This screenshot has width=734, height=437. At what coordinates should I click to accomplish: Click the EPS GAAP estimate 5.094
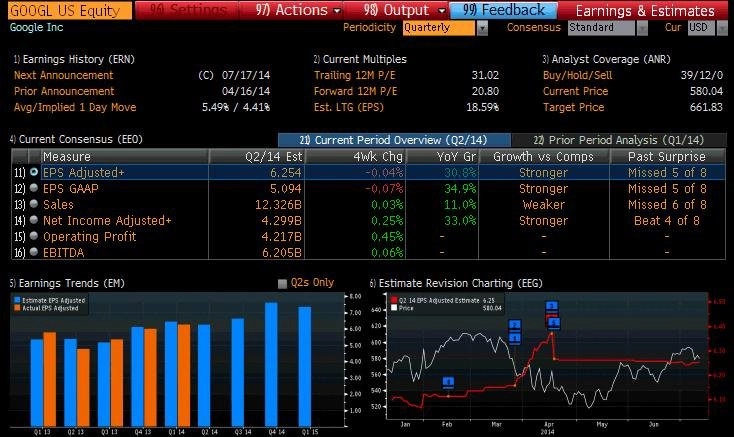pyautogui.click(x=286, y=189)
